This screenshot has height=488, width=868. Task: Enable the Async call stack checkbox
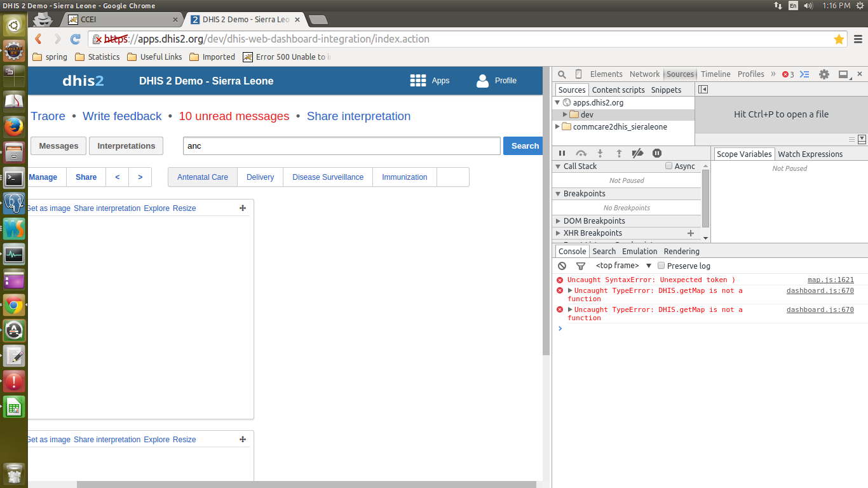point(668,166)
